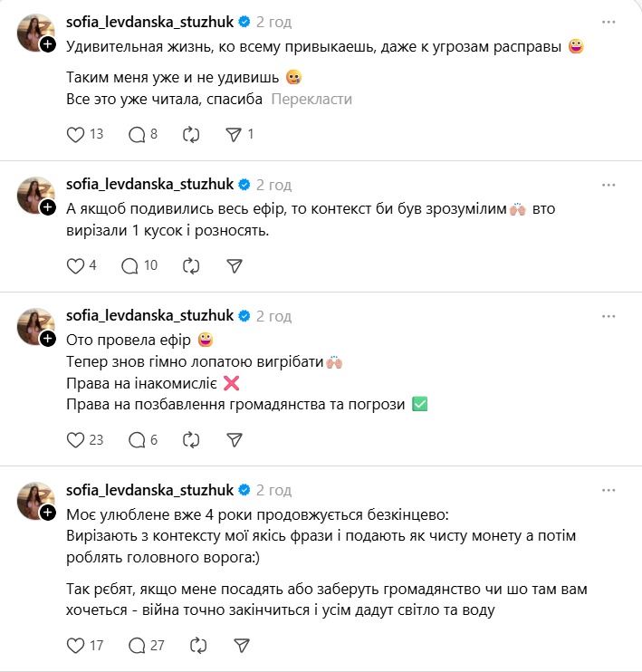Image resolution: width=642 pixels, height=672 pixels.
Task: Click 'Перекласти' to translate the first post
Action: point(311,99)
